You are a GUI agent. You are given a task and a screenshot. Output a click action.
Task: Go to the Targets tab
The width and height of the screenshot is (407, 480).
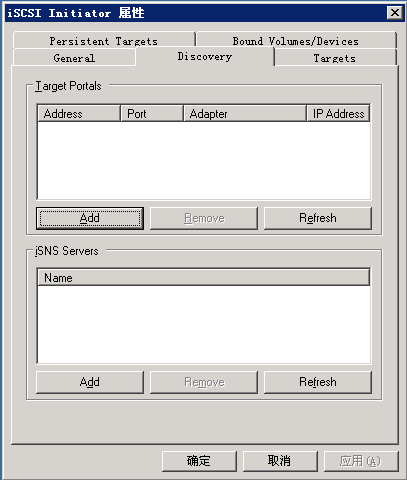(x=335, y=58)
